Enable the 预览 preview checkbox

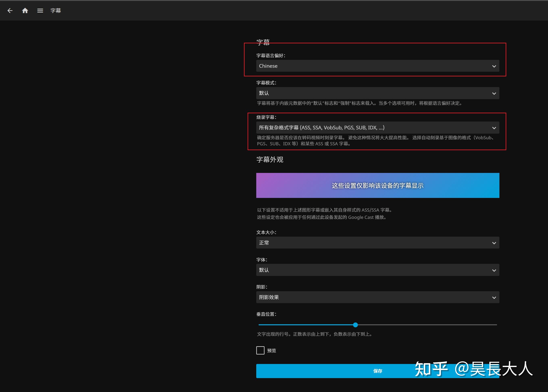260,350
